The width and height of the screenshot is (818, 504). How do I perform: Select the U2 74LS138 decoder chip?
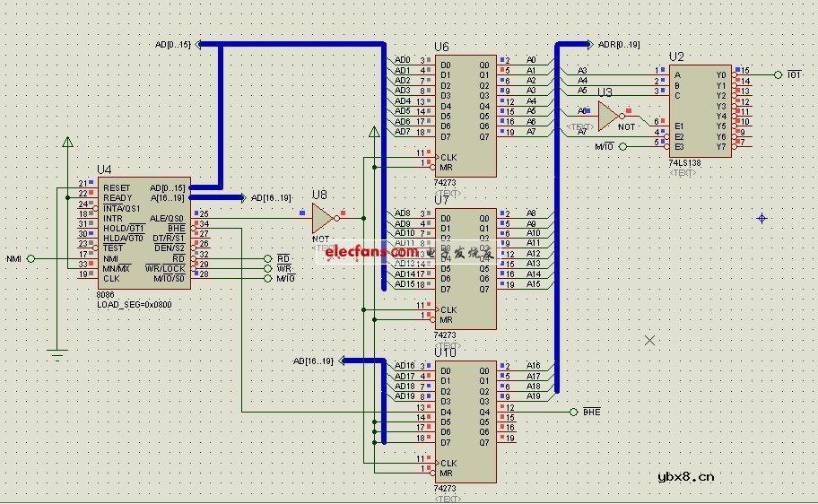[700, 111]
